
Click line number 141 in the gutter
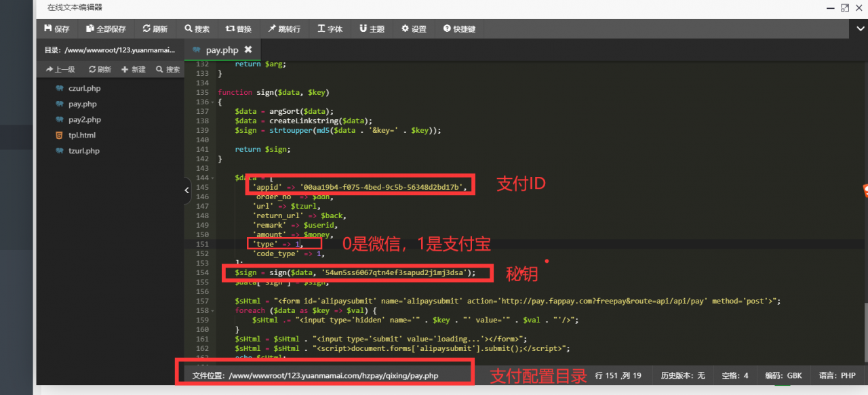pyautogui.click(x=201, y=149)
